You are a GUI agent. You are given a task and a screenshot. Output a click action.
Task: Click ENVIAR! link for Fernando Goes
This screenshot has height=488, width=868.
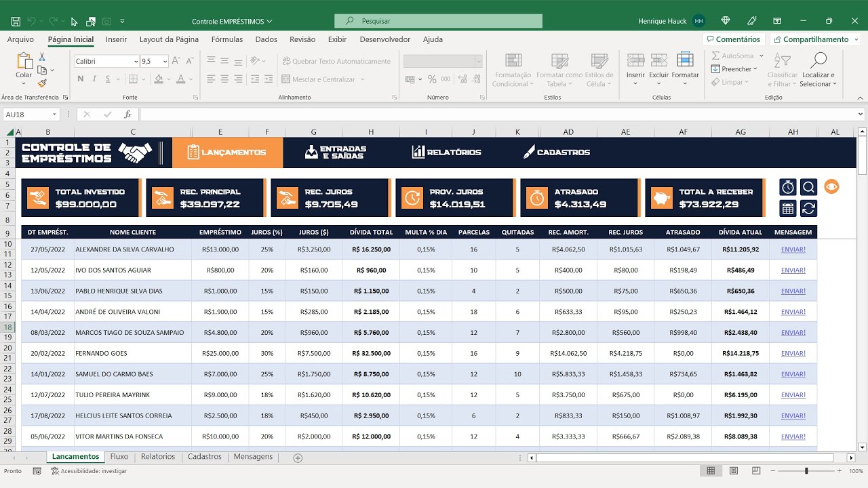tap(793, 353)
